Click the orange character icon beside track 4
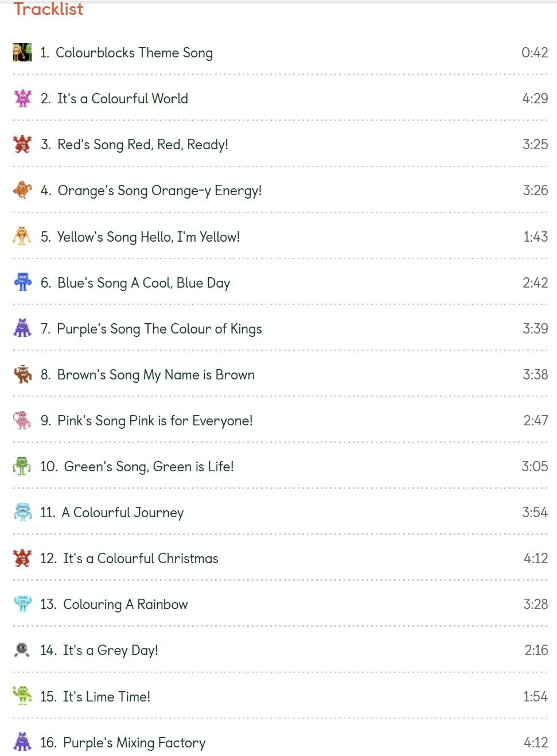 22,190
